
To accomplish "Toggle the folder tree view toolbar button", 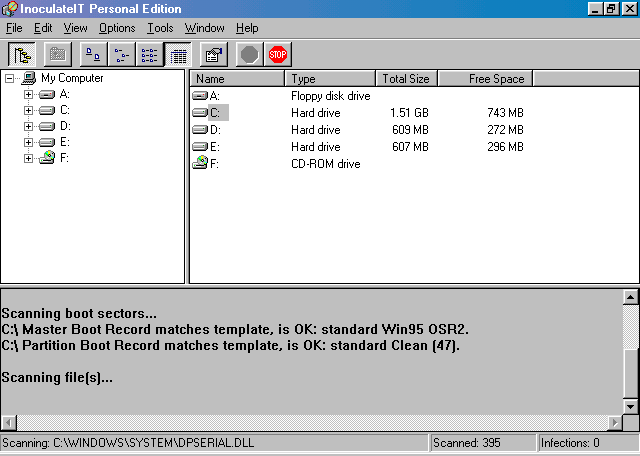I will click(x=22, y=54).
